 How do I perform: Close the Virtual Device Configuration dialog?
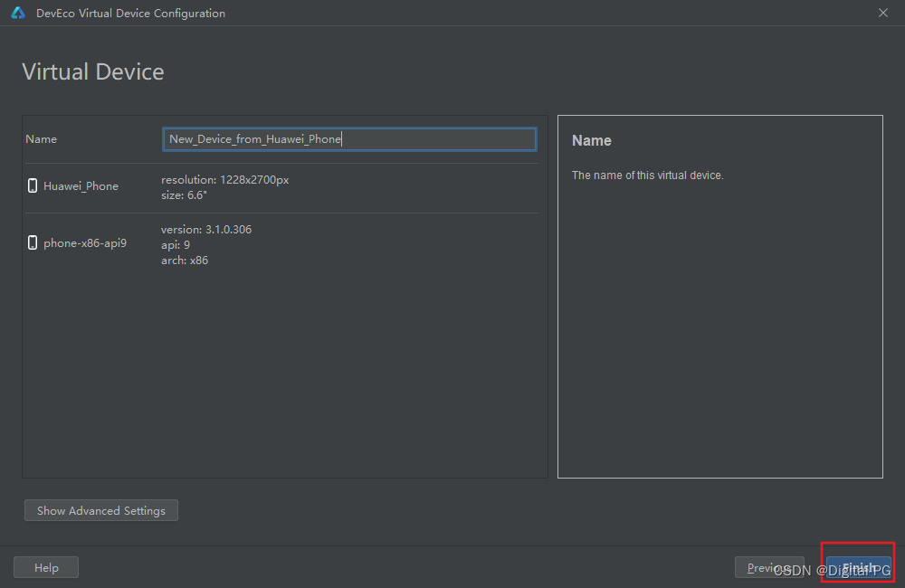point(883,13)
